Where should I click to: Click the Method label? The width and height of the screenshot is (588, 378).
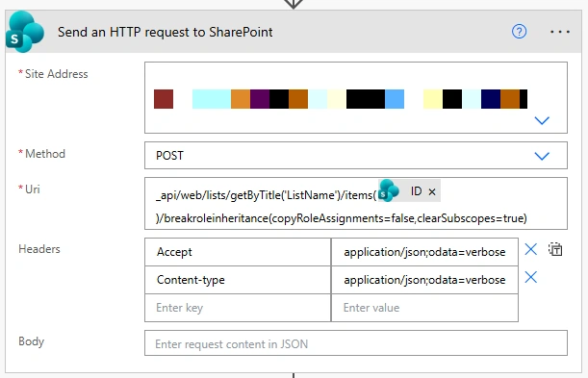[x=45, y=154]
